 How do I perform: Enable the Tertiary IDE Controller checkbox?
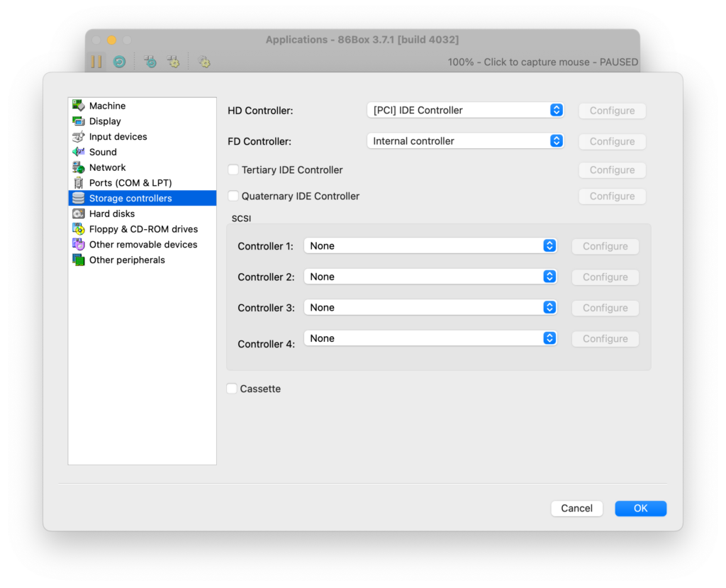click(x=233, y=170)
